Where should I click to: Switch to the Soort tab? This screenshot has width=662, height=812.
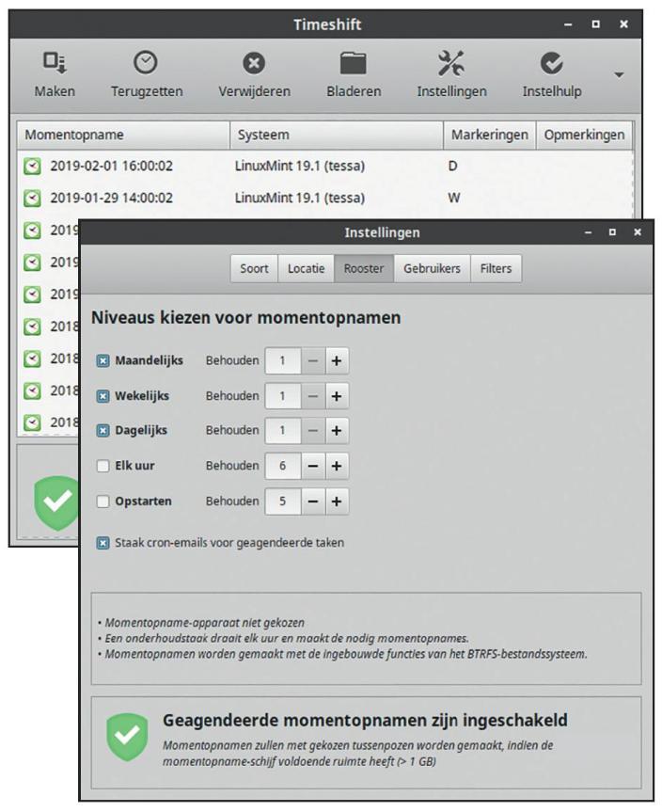(254, 268)
